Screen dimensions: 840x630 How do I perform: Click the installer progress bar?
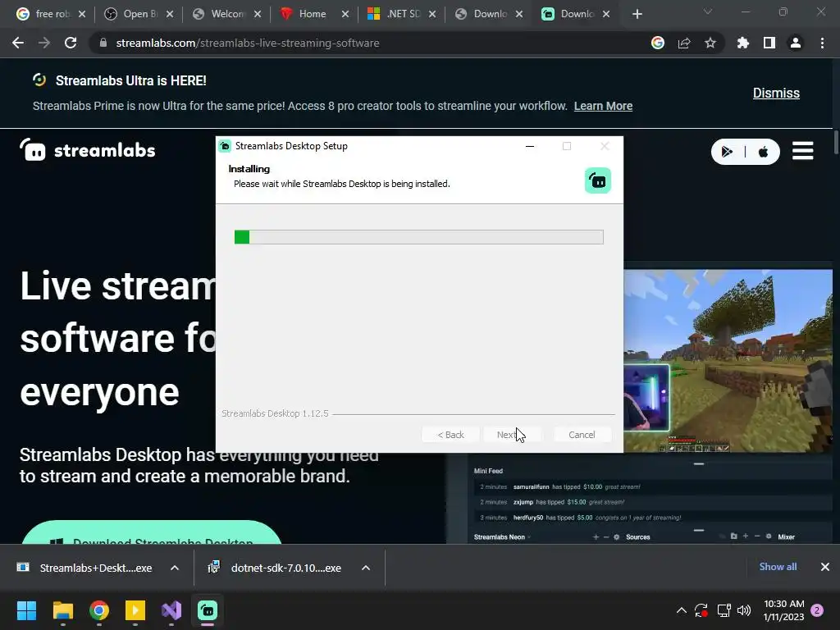click(x=419, y=237)
